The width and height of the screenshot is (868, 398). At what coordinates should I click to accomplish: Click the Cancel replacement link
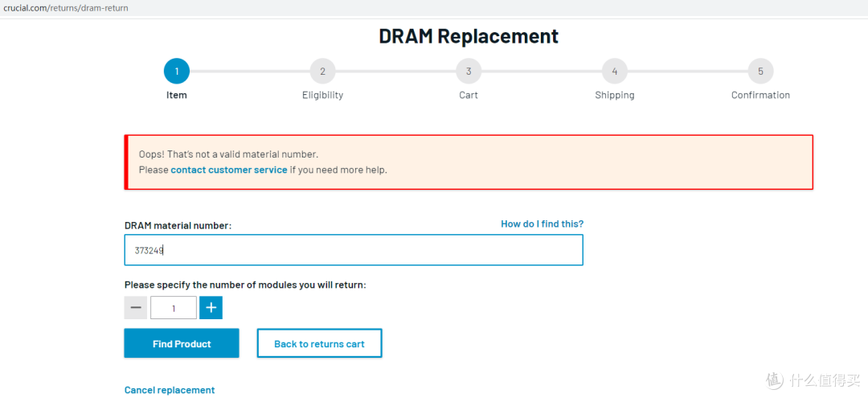[x=170, y=390]
